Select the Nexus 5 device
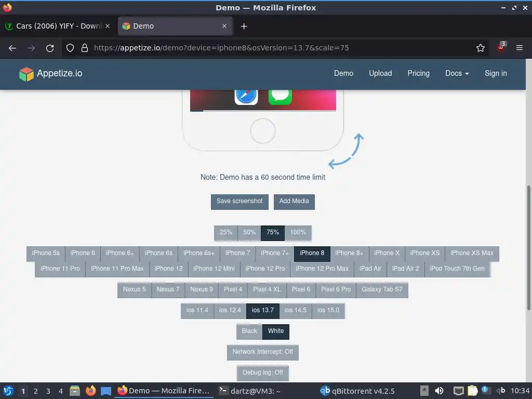Image resolution: width=532 pixels, height=399 pixels. (135, 290)
